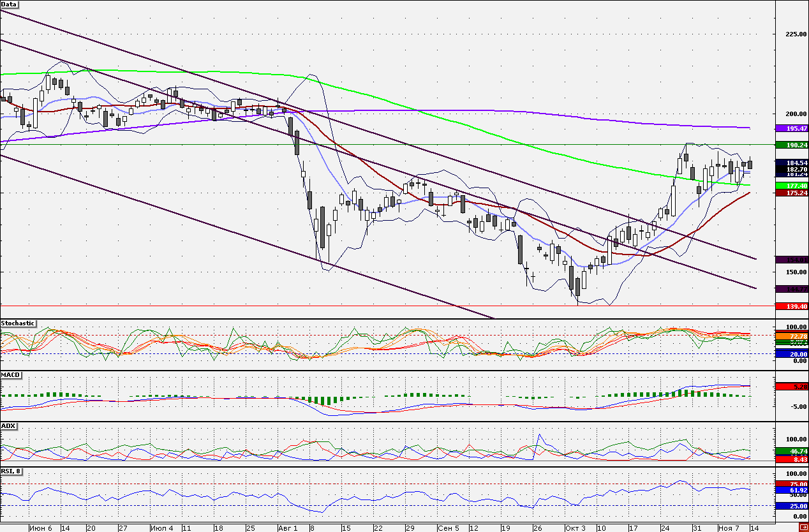The height and width of the screenshot is (532, 809).
Task: Select the RSI, 8 panel label
Action: point(12,471)
